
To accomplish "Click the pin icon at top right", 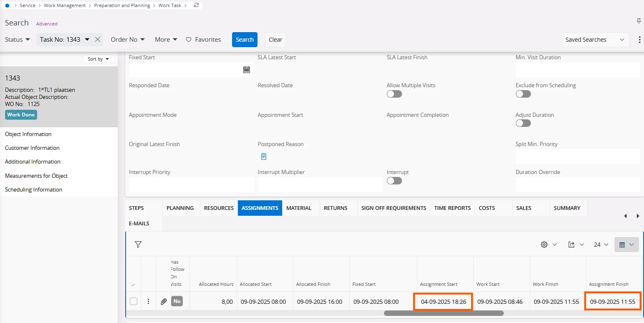I will click(x=639, y=21).
